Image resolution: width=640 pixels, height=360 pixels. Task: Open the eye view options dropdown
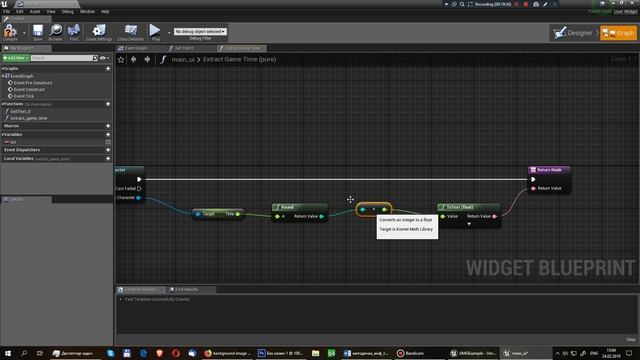pos(104,58)
